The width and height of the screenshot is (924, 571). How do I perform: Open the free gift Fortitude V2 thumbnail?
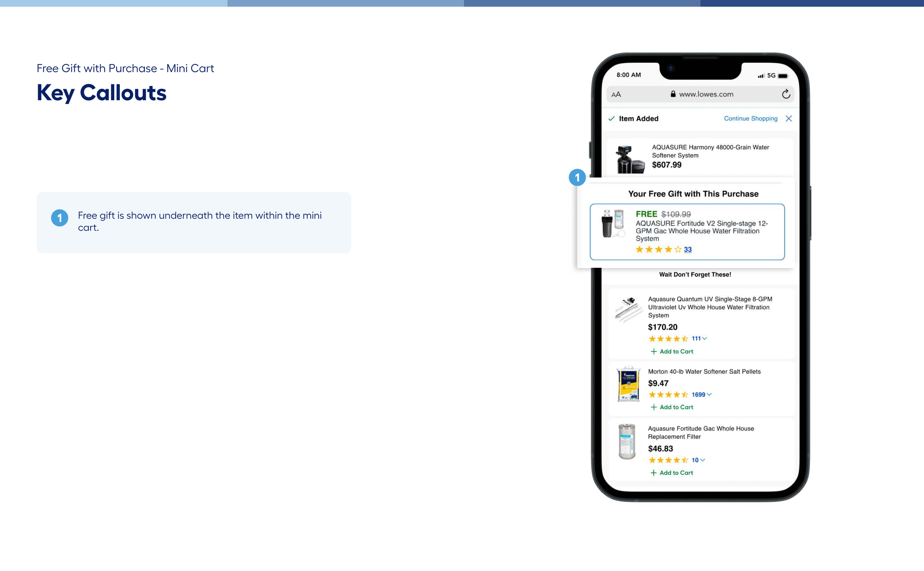(x=613, y=224)
